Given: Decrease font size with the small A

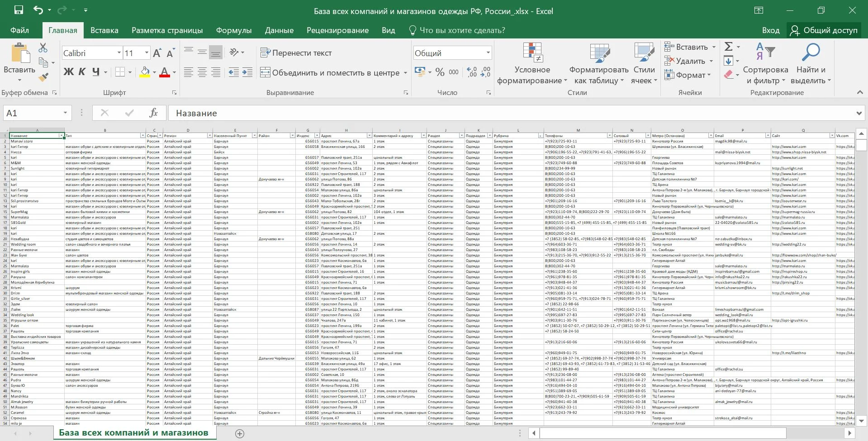Looking at the screenshot, I should [170, 53].
